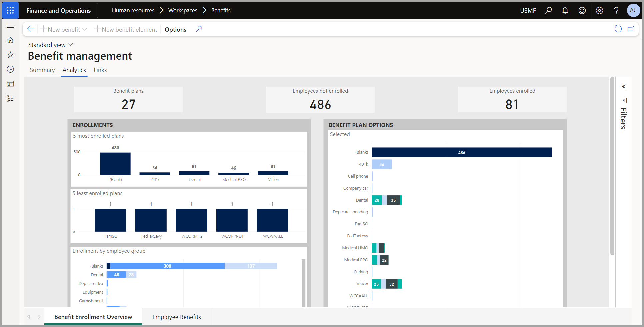The image size is (644, 327).
Task: Select the Analytics tab
Action: [x=74, y=70]
